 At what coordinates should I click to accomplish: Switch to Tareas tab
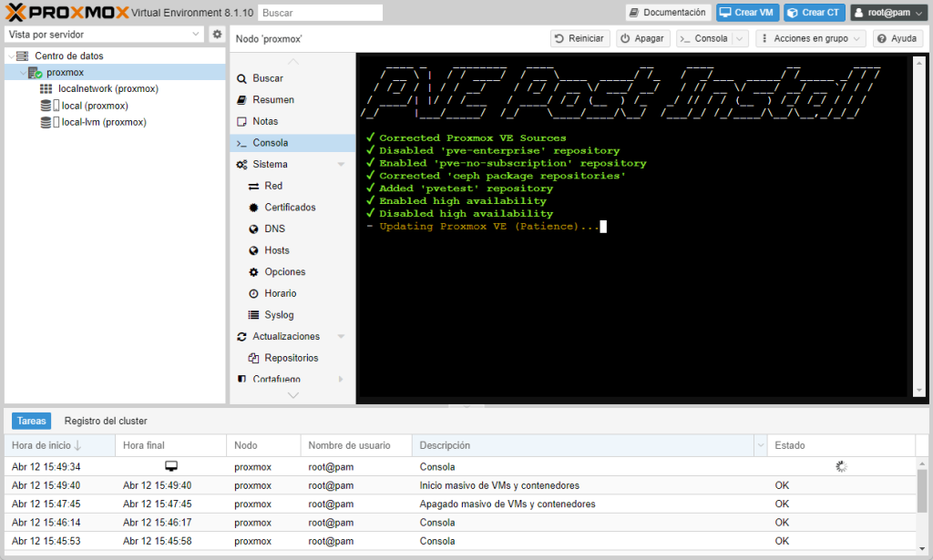click(32, 421)
